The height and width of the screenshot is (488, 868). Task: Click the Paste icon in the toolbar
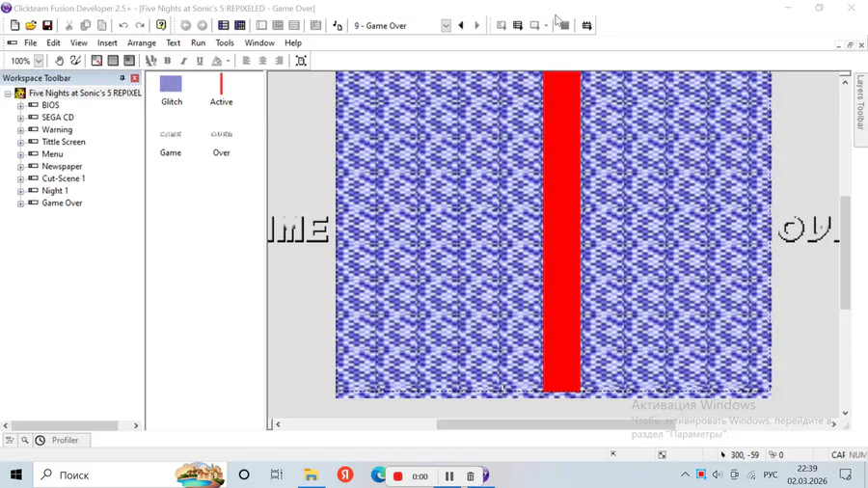pyautogui.click(x=102, y=25)
